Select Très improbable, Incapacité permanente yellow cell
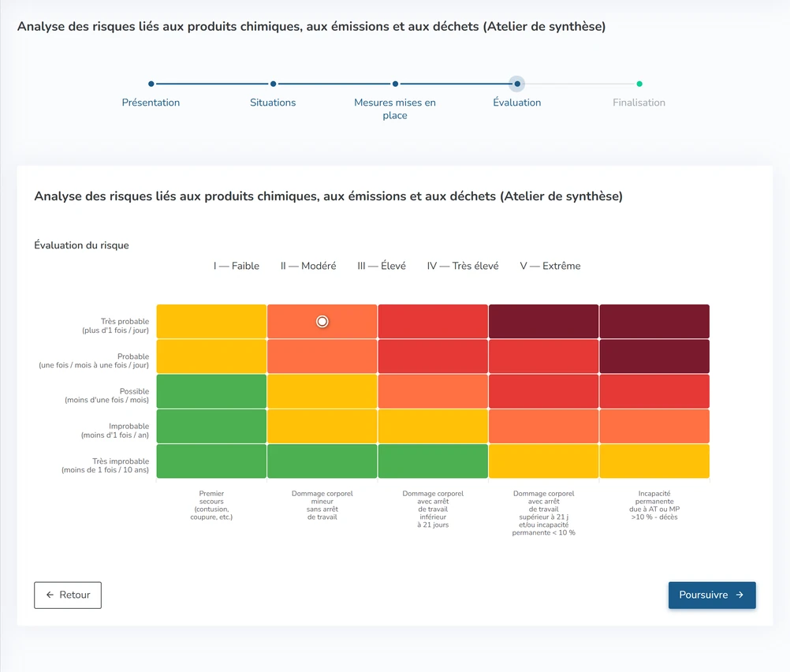This screenshot has height=672, width=790. click(x=654, y=461)
